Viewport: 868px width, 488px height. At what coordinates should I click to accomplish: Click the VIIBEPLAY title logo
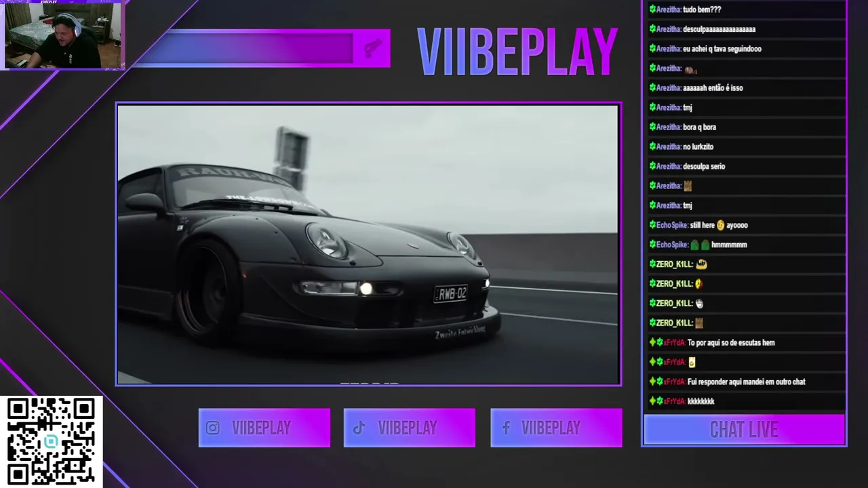(517, 52)
